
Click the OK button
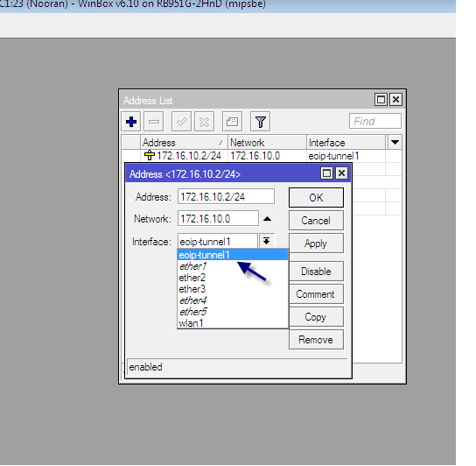316,198
